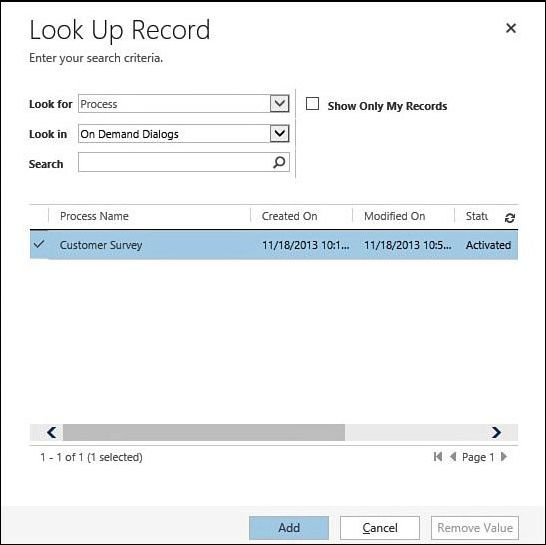Go to first page of results

pos(438,457)
